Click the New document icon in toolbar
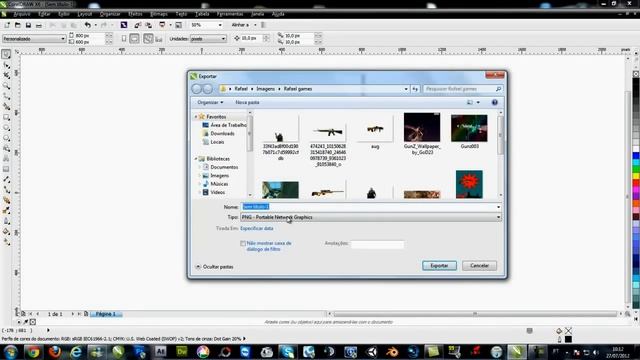Screen dimensions: 640x360 click(7, 25)
